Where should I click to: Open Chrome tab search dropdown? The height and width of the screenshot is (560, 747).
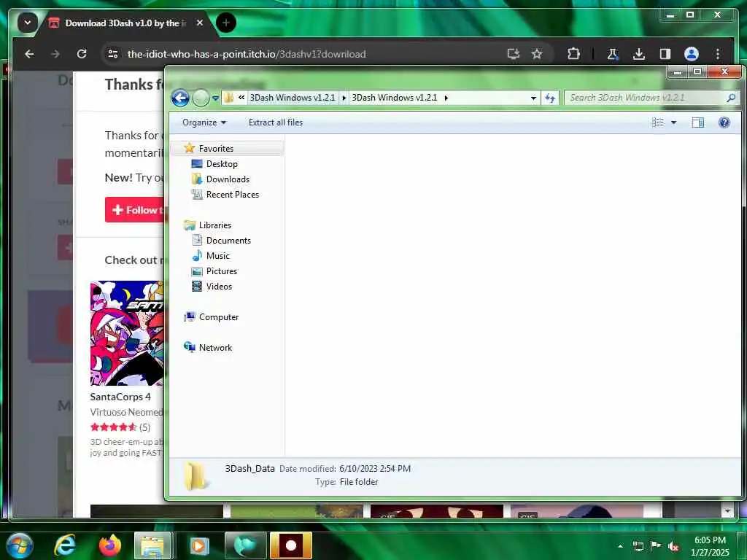click(28, 23)
